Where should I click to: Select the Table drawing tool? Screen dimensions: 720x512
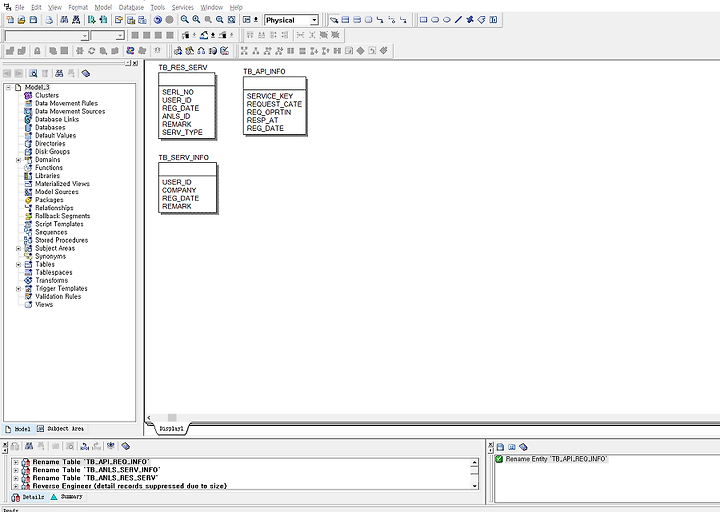click(x=345, y=20)
